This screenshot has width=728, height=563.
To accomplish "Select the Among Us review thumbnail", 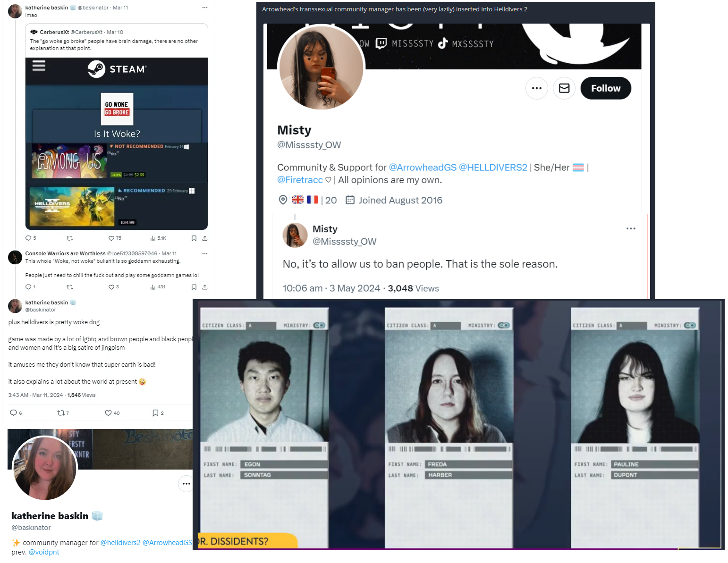I will 69,161.
